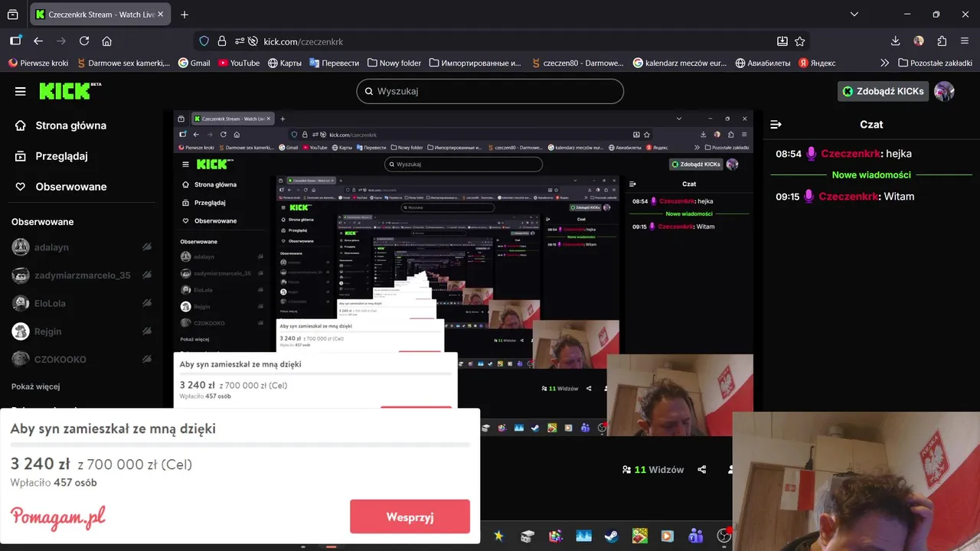Toggle the Firefox sidebar button
The image size is (980, 551).
pyautogui.click(x=15, y=41)
